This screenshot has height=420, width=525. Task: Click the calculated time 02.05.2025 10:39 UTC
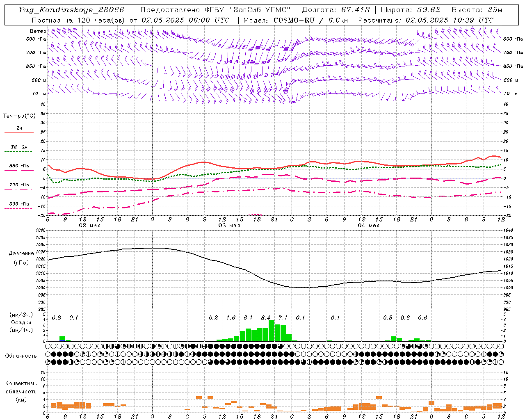(450, 20)
